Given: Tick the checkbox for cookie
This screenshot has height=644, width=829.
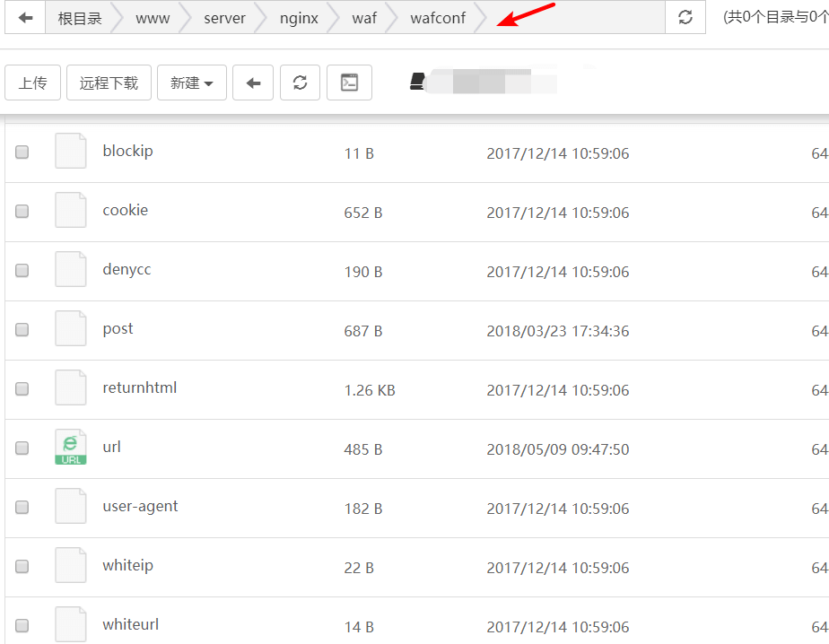Looking at the screenshot, I should [x=22, y=212].
